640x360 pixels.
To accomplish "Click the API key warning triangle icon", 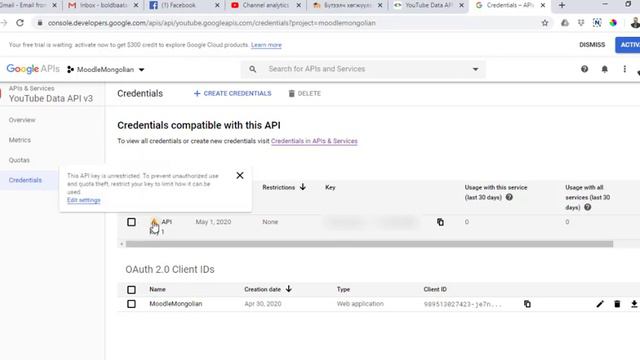I will [154, 222].
